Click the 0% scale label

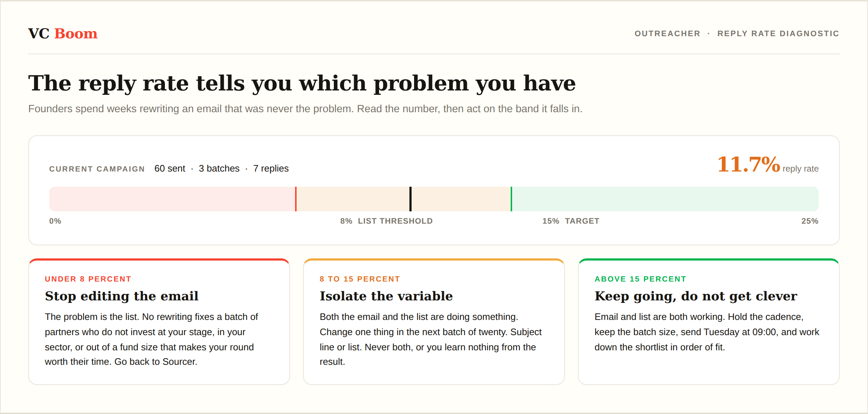(x=55, y=221)
